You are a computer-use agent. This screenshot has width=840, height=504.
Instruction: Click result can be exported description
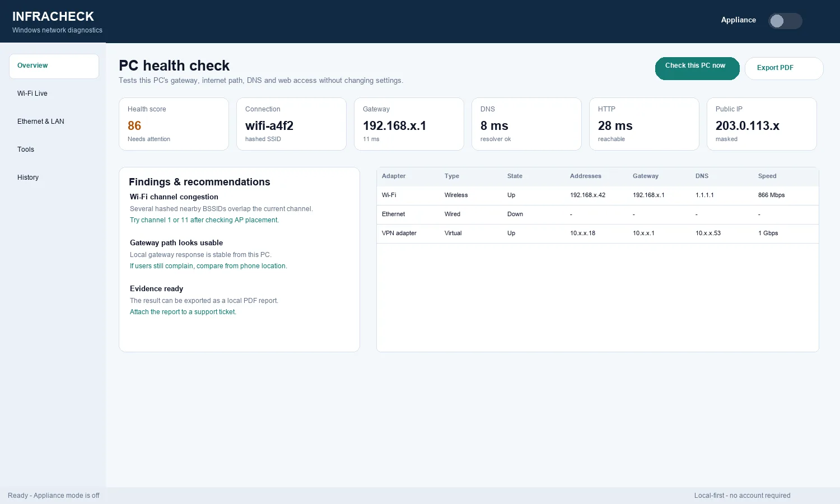204,301
